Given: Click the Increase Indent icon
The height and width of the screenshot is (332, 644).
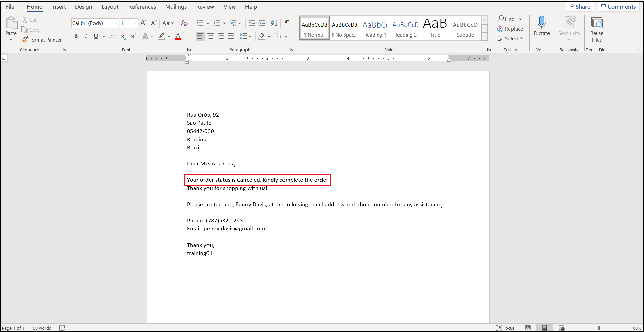Looking at the screenshot, I should click(x=262, y=23).
